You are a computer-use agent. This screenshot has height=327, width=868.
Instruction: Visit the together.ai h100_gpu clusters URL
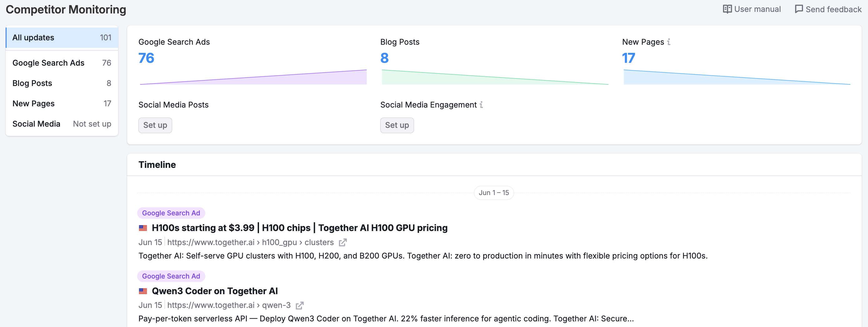click(x=250, y=242)
